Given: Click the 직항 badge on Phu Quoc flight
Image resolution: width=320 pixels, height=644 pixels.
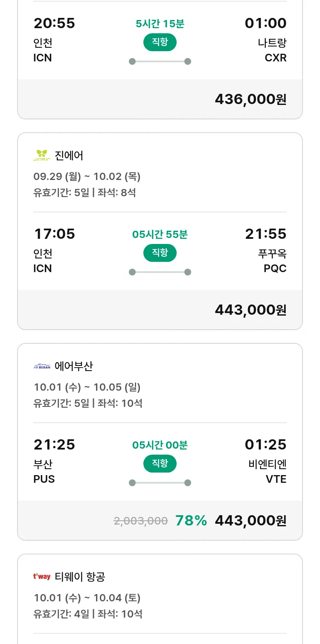Looking at the screenshot, I should [160, 253].
